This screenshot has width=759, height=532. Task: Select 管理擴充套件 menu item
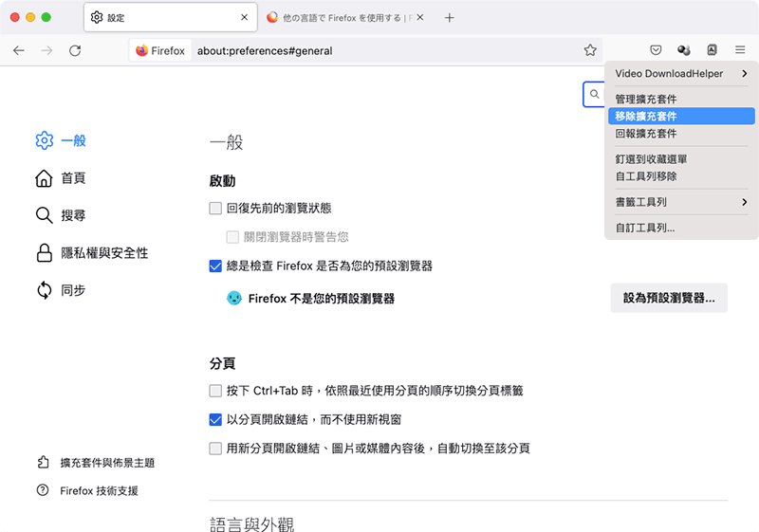681,100
